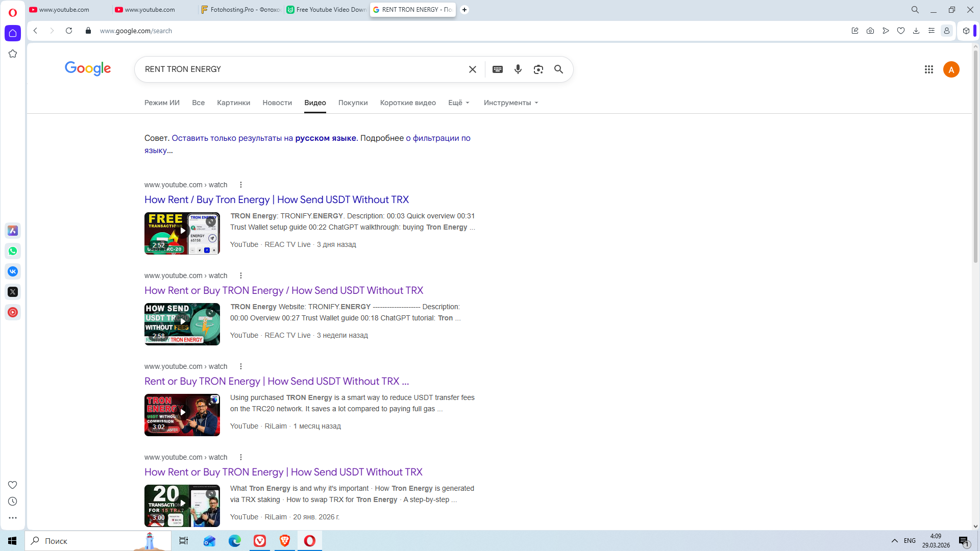The image size is (980, 551).
Task: Open the on-screen keyboard input tool
Action: [x=498, y=69]
